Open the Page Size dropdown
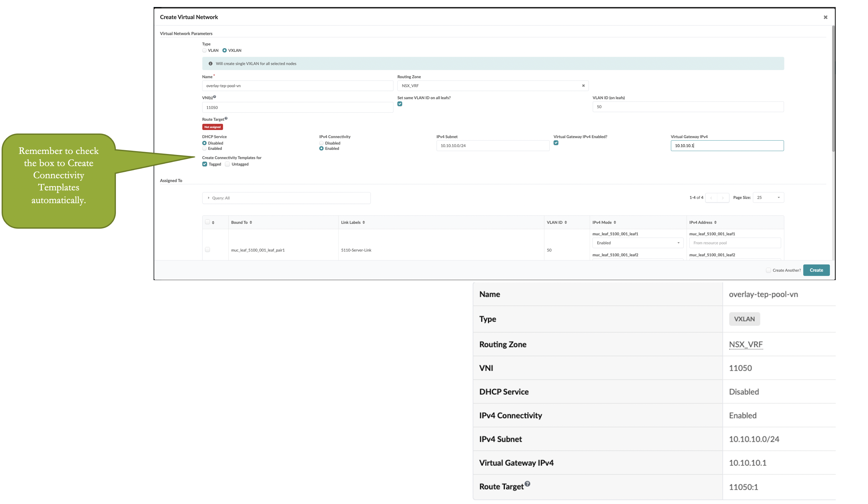 768,197
